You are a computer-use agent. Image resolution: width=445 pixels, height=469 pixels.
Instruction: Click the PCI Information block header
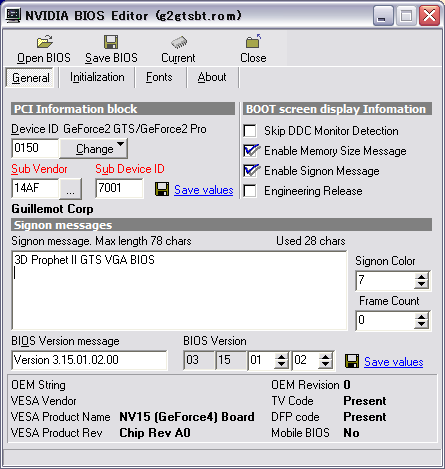[x=123, y=109]
